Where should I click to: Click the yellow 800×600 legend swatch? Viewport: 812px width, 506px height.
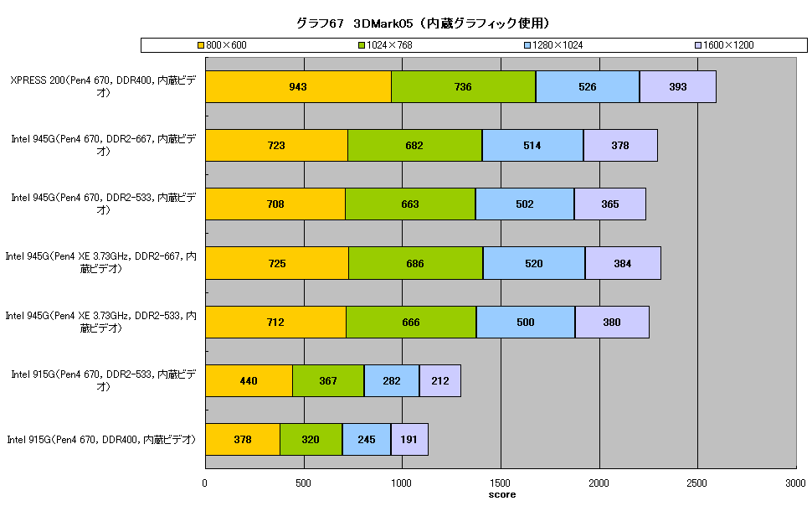201,45
